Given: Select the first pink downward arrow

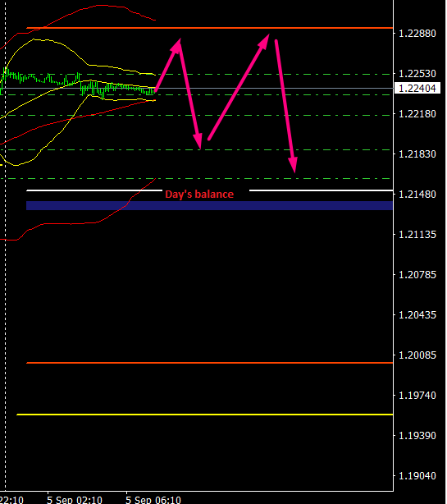Looking at the screenshot, I should click(x=190, y=97).
